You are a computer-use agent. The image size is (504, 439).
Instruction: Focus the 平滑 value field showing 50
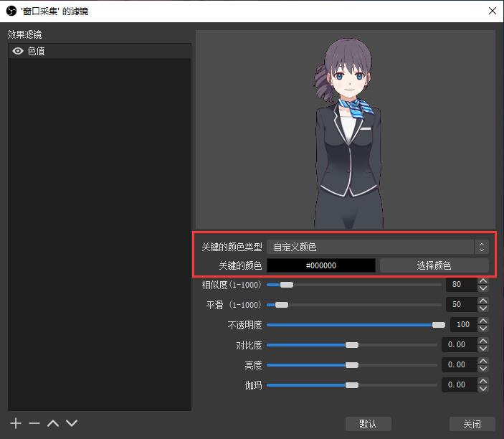[x=461, y=304]
